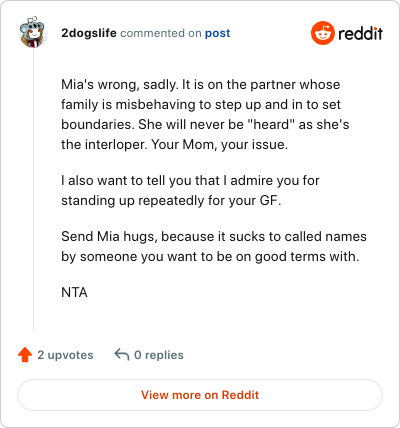This screenshot has height=428, width=400.
Task: Click the paragraph starting "Send Mia hugs"
Action: (214, 246)
